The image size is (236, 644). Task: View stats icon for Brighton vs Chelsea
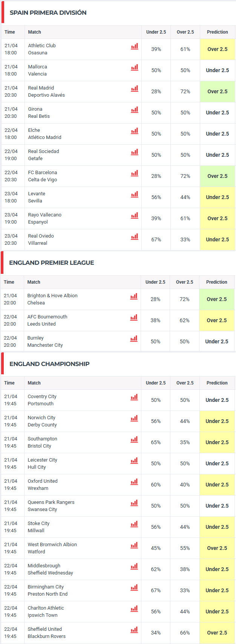pyautogui.click(x=133, y=297)
